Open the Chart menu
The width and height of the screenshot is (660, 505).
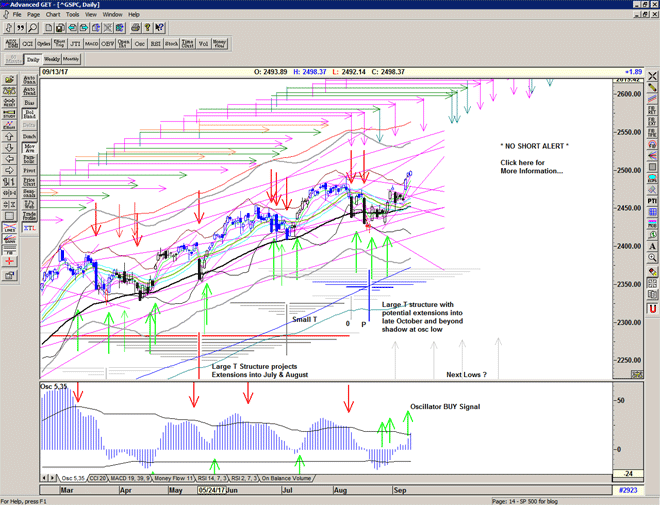(x=52, y=15)
